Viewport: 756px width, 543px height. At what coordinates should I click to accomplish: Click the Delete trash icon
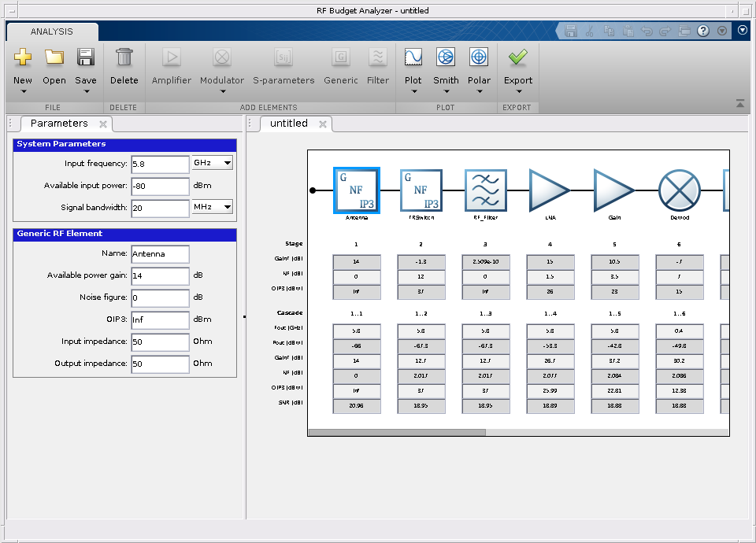click(124, 57)
